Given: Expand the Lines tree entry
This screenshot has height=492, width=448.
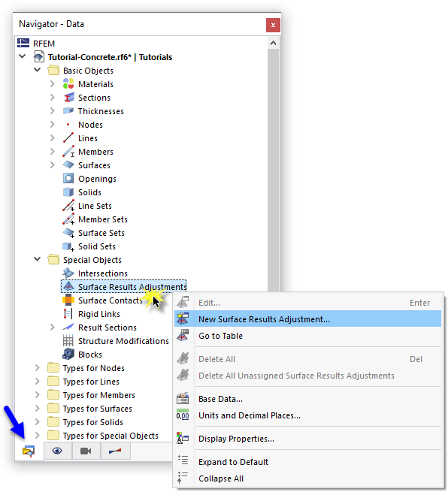Looking at the screenshot, I should (x=52, y=138).
